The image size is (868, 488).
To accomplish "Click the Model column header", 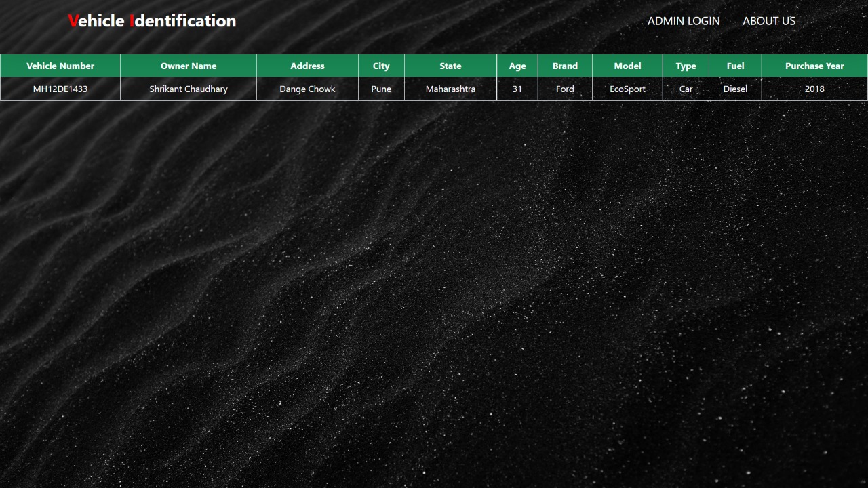I will [x=627, y=66].
